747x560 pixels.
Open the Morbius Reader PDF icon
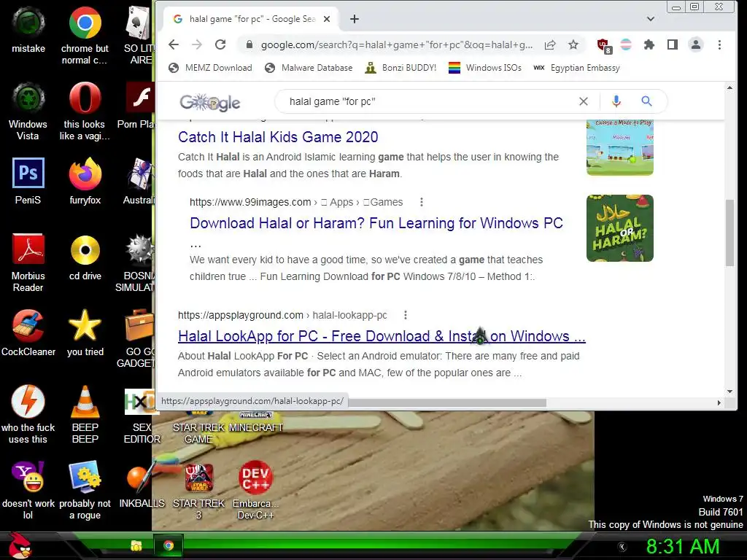coord(28,262)
